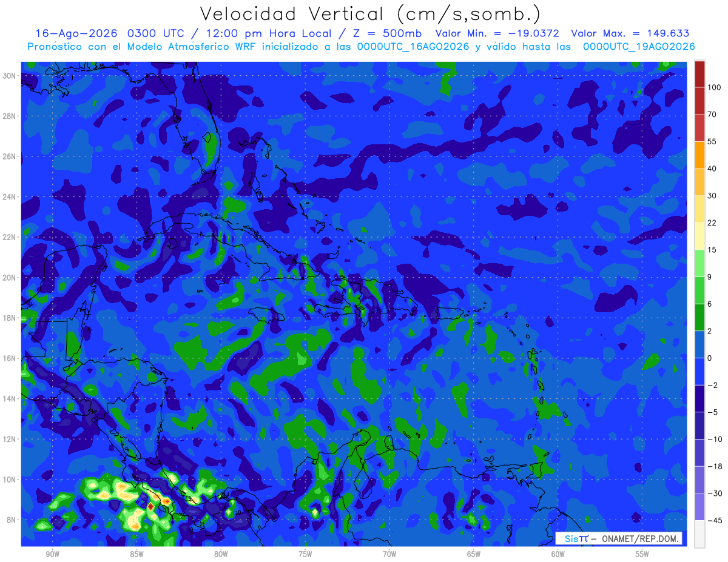The height and width of the screenshot is (562, 728).
Task: Click the colorbar label "-18"
Action: (715, 467)
